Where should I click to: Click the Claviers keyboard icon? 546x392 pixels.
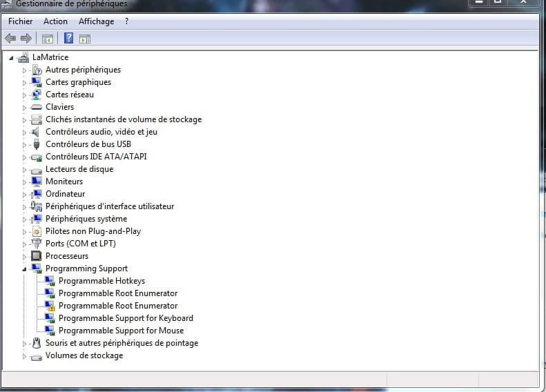coord(37,107)
